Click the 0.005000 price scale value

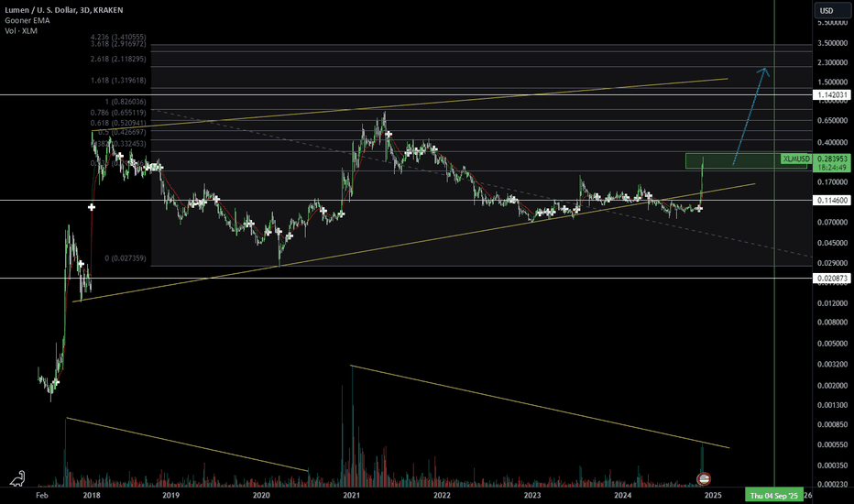[x=832, y=344]
